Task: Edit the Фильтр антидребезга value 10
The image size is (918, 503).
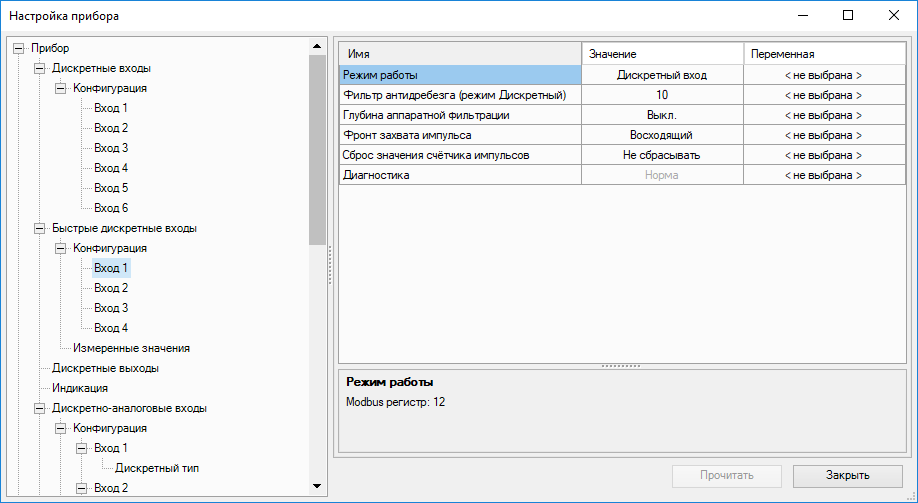Action: (662, 95)
